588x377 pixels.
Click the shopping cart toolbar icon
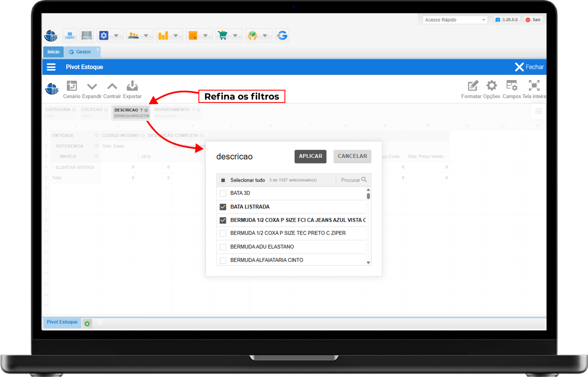tap(223, 35)
